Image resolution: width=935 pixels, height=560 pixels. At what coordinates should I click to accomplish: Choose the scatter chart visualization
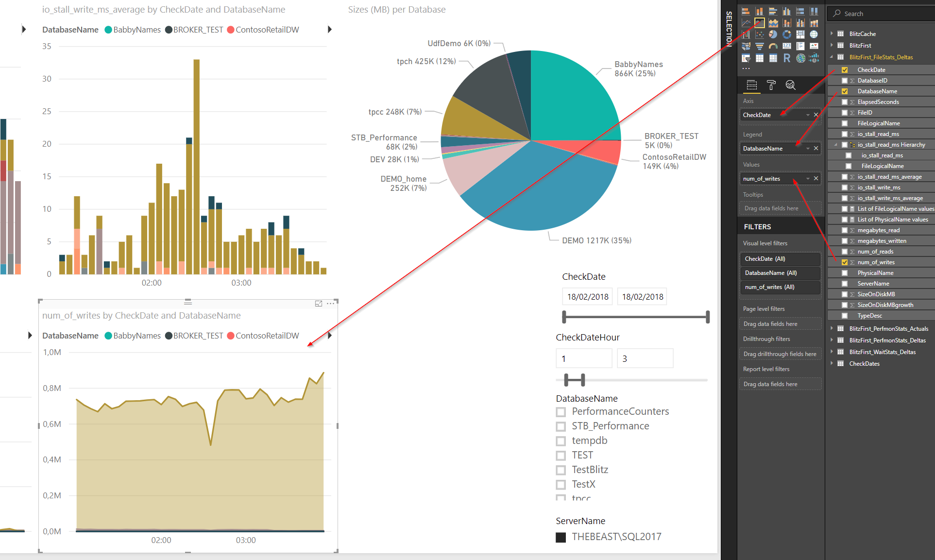(x=760, y=34)
